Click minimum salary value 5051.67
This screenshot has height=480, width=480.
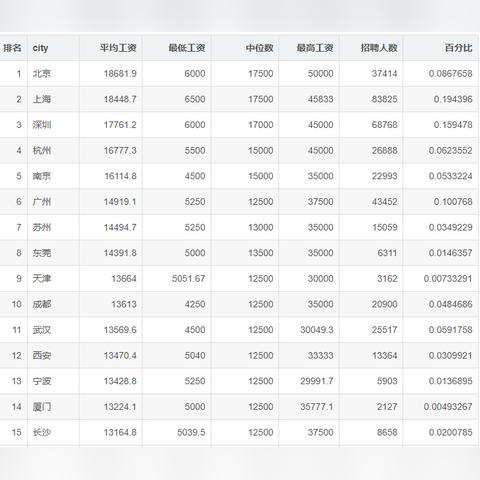tap(189, 279)
